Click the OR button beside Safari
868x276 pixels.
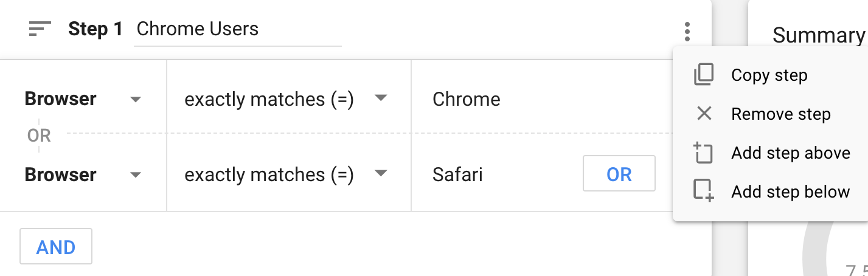619,174
